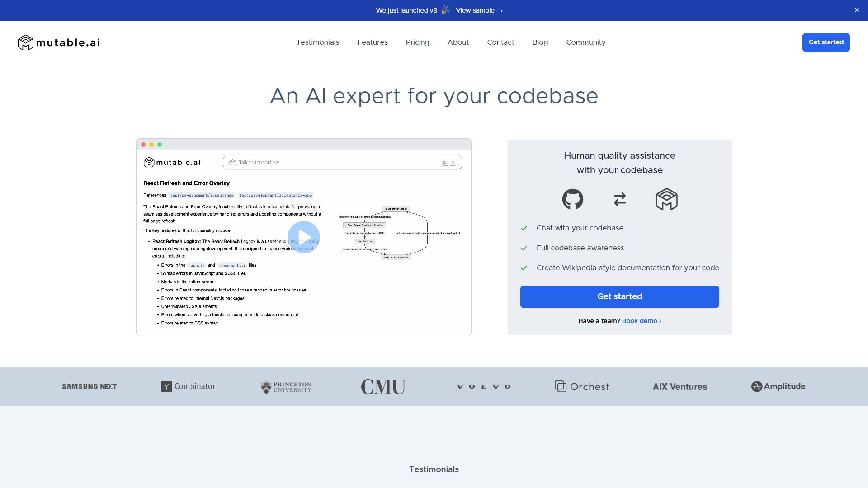Open the Testimonials section tab
The image size is (868, 488).
[318, 42]
